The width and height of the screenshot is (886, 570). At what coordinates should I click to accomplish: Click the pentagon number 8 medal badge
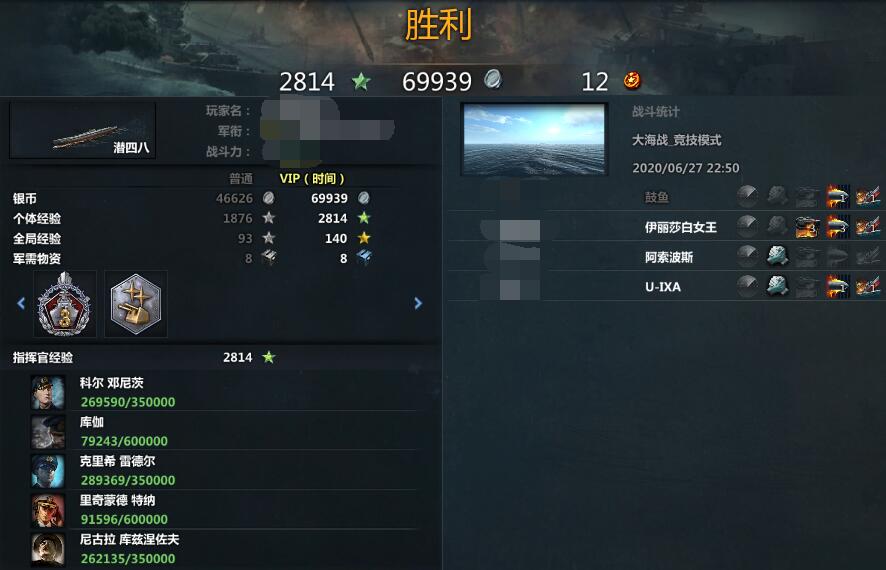(64, 304)
